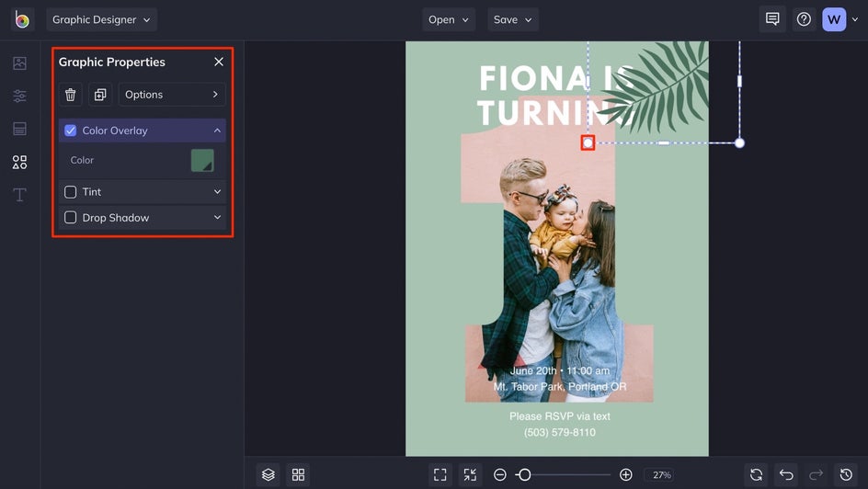Open the layers stack icon
This screenshot has height=489, width=868.
pos(268,474)
